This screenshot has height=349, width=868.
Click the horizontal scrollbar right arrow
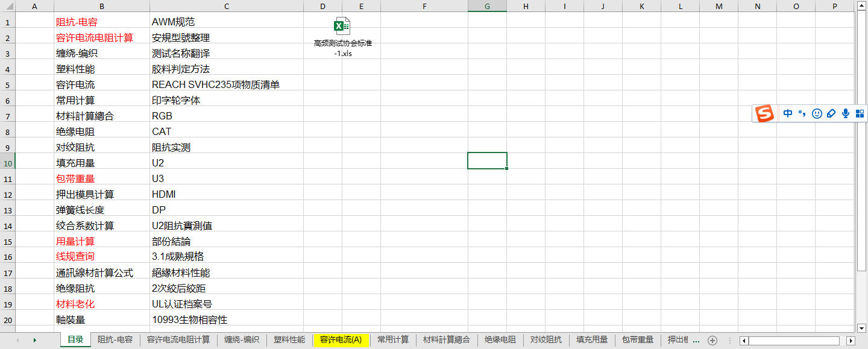[x=851, y=341]
